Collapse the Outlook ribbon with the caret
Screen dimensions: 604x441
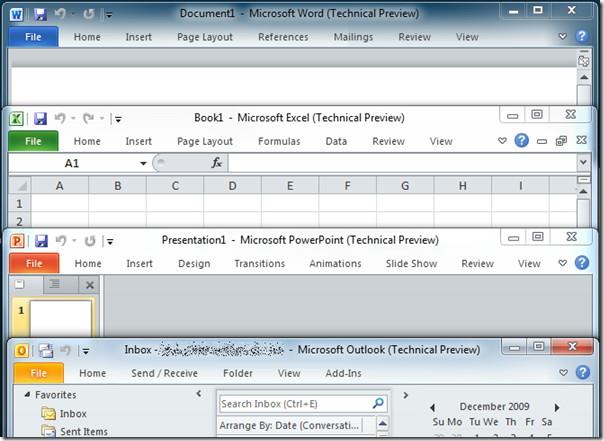[562, 373]
